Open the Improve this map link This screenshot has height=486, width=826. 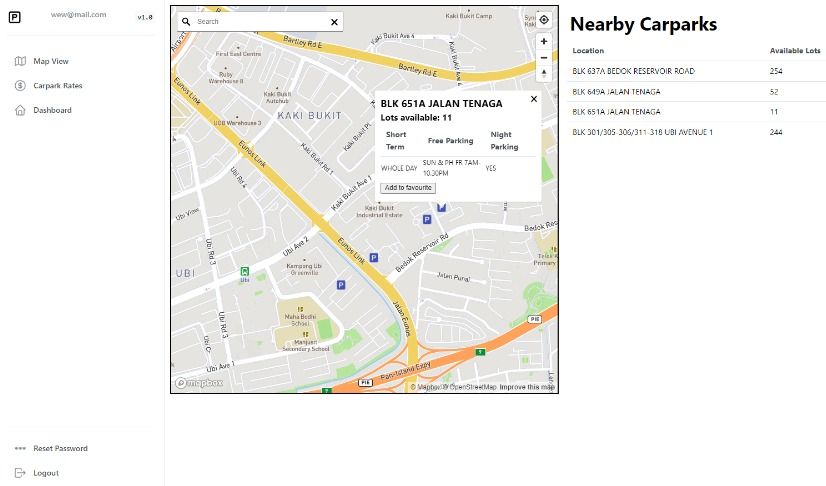click(527, 387)
